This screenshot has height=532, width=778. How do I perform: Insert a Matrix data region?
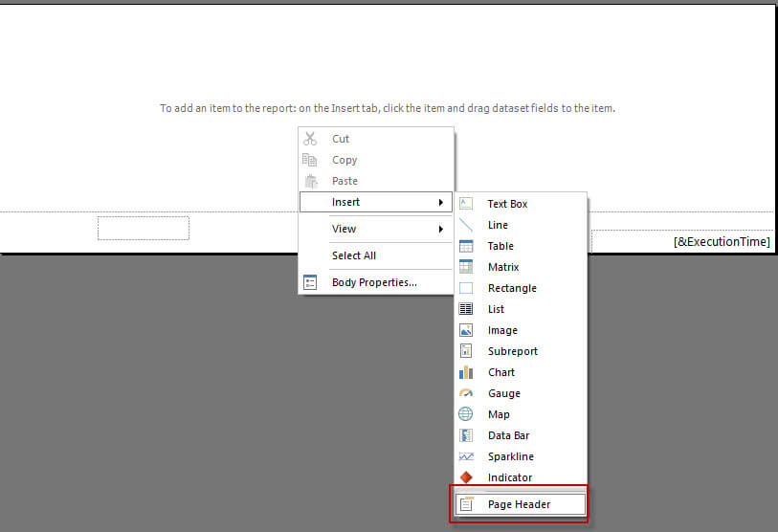(521, 267)
